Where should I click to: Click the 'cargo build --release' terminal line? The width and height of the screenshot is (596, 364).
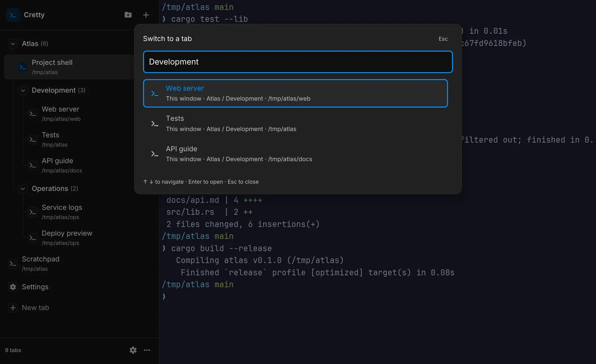click(x=222, y=249)
